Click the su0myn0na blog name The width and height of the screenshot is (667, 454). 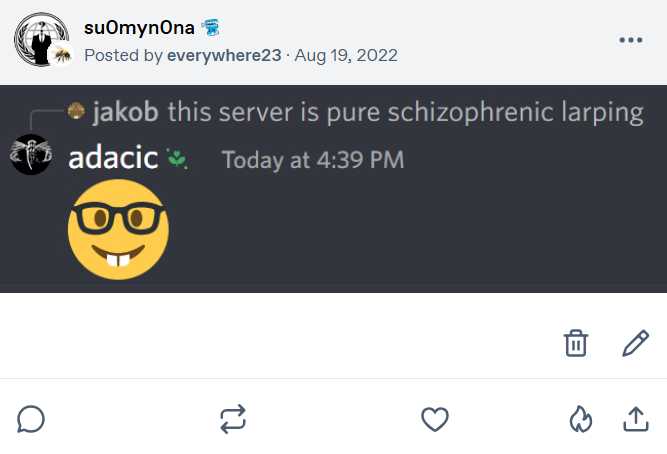(139, 27)
